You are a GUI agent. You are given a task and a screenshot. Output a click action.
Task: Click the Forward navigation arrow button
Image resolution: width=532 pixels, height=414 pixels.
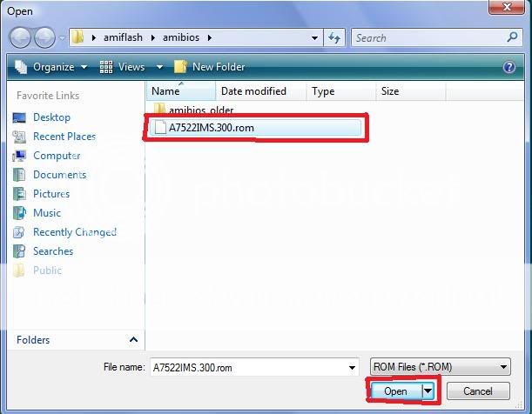[44, 37]
